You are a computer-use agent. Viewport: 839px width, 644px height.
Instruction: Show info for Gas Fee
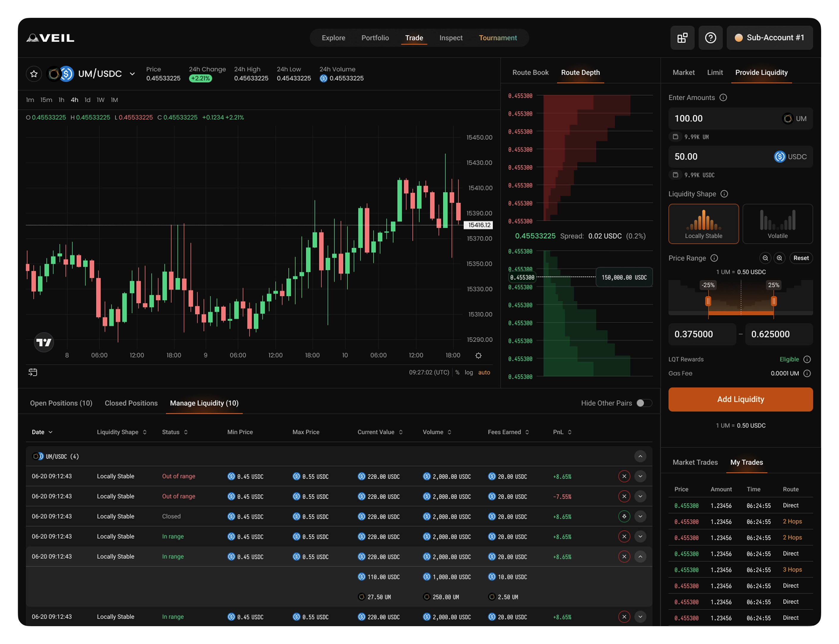(807, 373)
